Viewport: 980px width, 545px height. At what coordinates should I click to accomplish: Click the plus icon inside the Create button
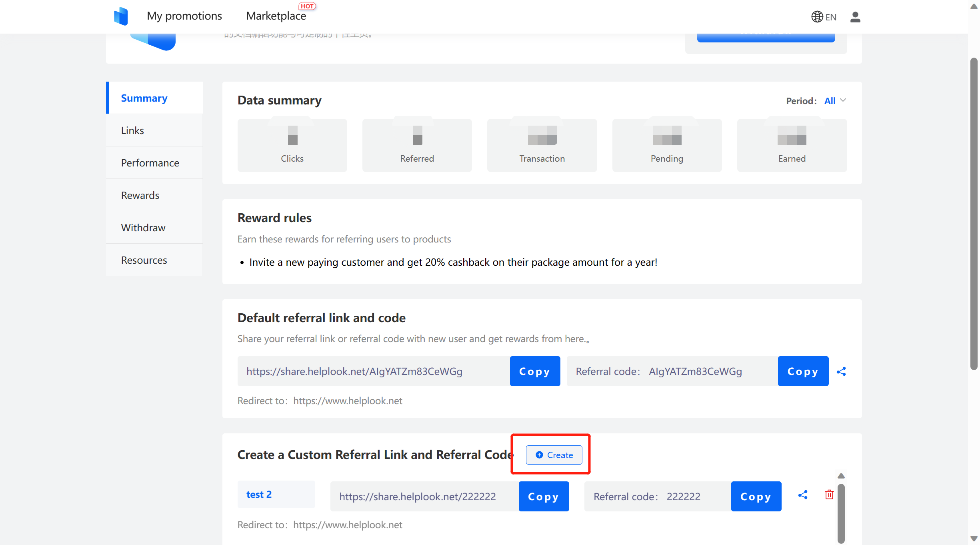(539, 455)
